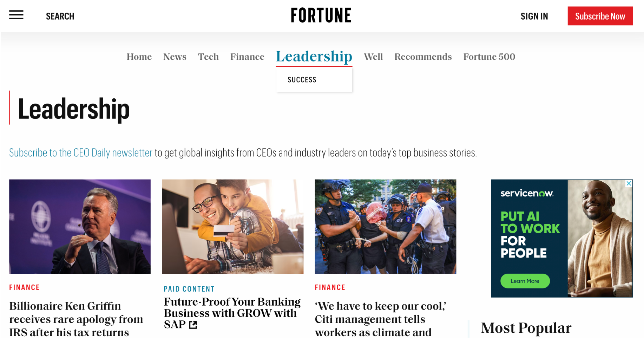
Task: Click Learn More in ServiceNow ad
Action: [x=525, y=281]
